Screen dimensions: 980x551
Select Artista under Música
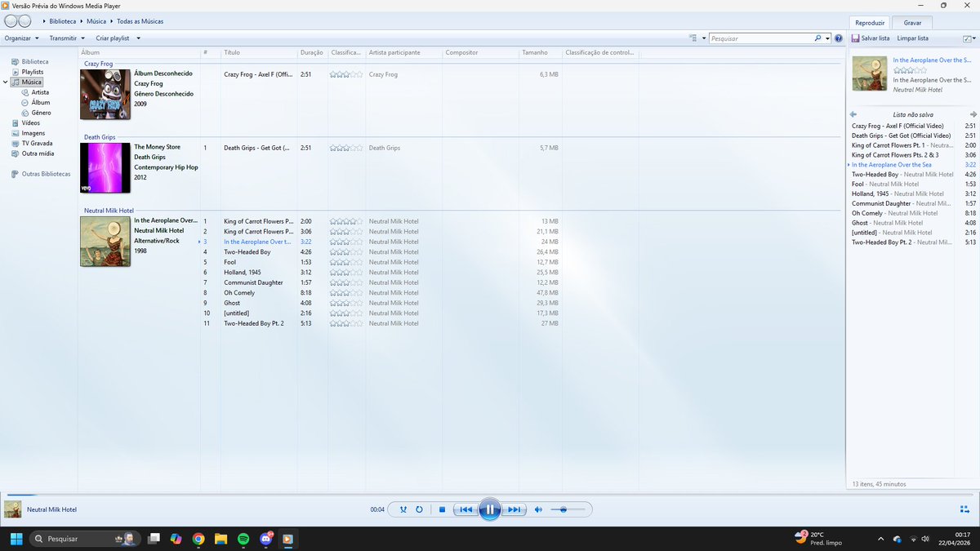(x=35, y=92)
